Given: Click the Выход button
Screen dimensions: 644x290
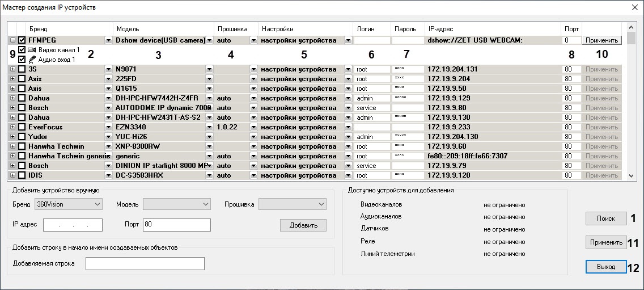Looking at the screenshot, I should [605, 266].
